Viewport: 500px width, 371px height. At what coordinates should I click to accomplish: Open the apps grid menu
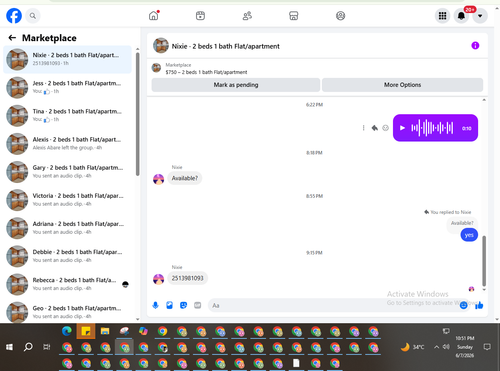pyautogui.click(x=442, y=16)
